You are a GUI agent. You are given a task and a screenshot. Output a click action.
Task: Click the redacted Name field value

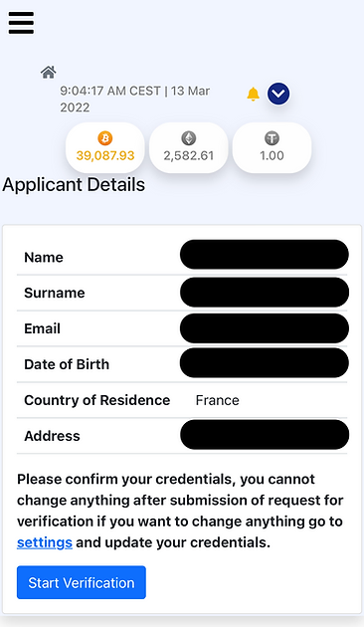[x=265, y=255]
